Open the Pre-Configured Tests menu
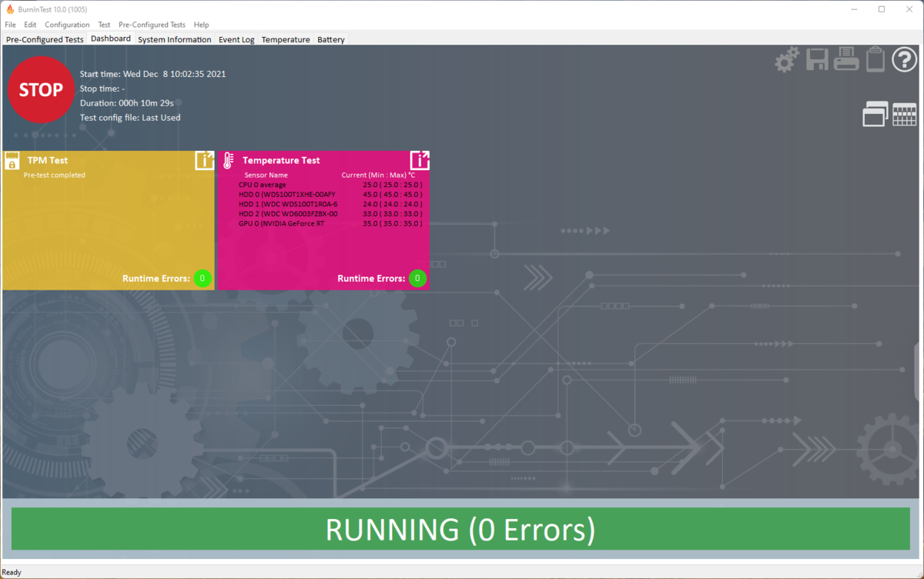This screenshot has width=924, height=579. pyautogui.click(x=152, y=25)
